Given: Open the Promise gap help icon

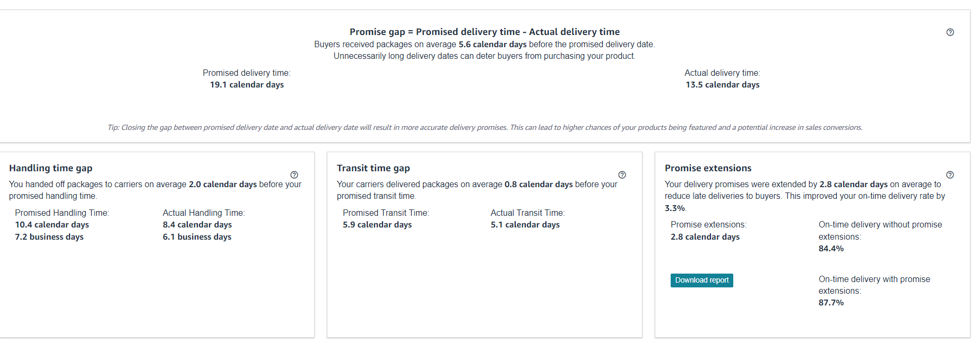Looking at the screenshot, I should pos(950,32).
